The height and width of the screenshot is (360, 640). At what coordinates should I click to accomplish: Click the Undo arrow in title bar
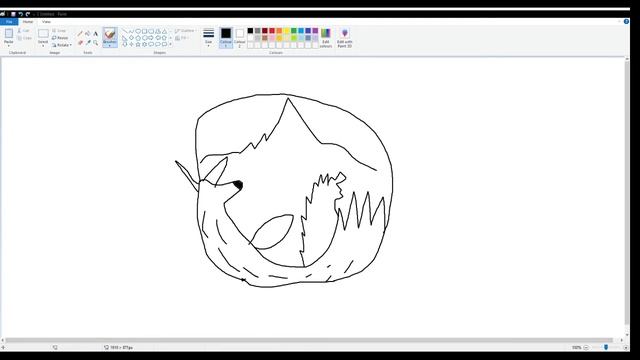(20, 14)
